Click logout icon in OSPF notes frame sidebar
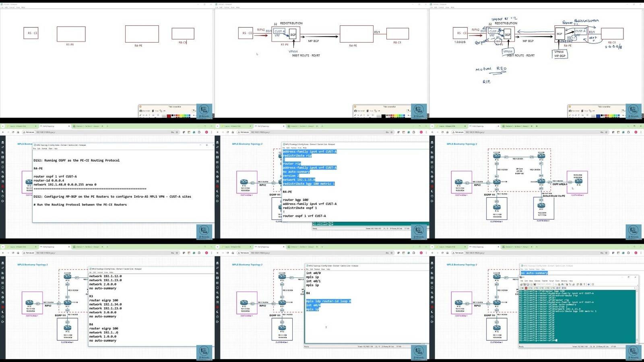644x362 pixels. (2, 201)
